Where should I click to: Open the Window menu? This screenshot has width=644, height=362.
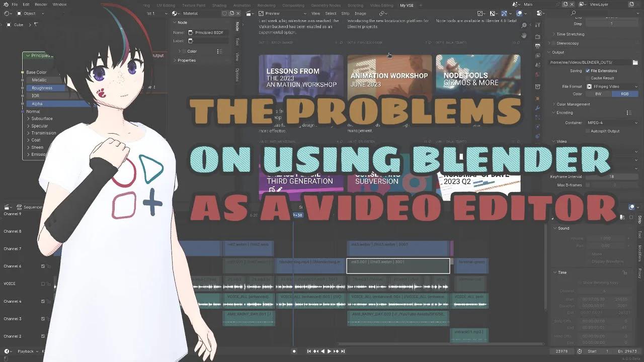click(x=59, y=4)
